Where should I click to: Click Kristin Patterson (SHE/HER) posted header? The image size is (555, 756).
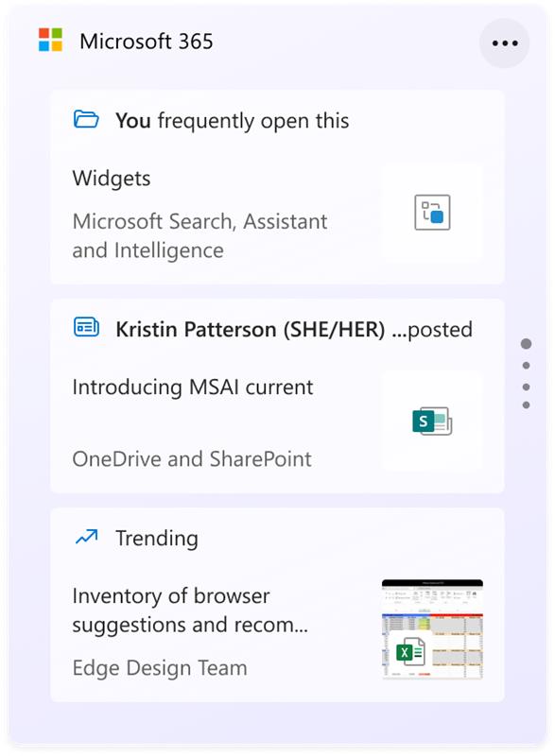pyautogui.click(x=294, y=330)
